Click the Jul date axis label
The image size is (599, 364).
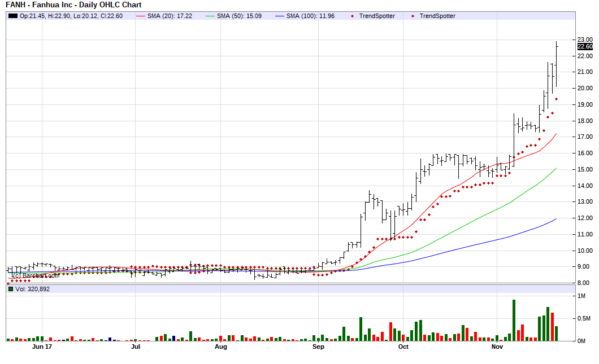[x=136, y=347]
